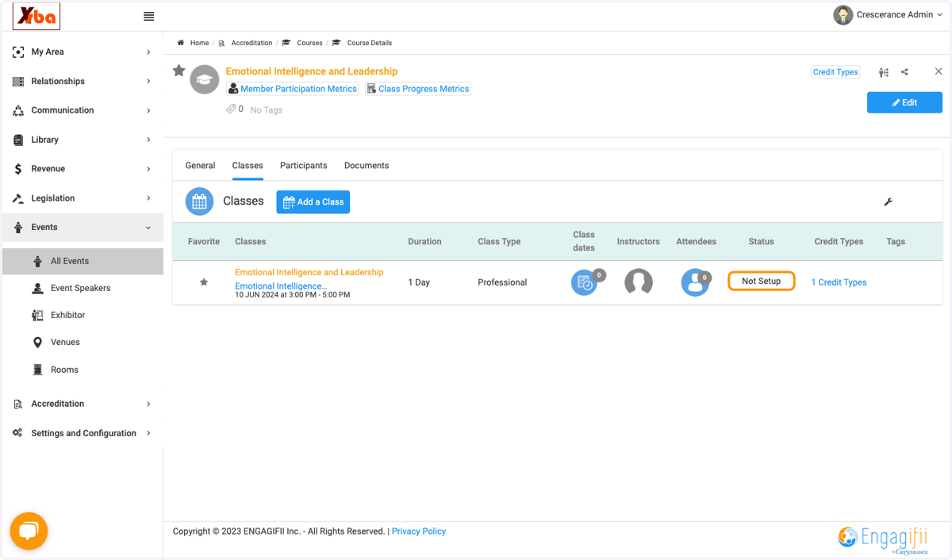Open the Courses breadcrumb
Screen dimensions: 952x560
click(x=309, y=43)
